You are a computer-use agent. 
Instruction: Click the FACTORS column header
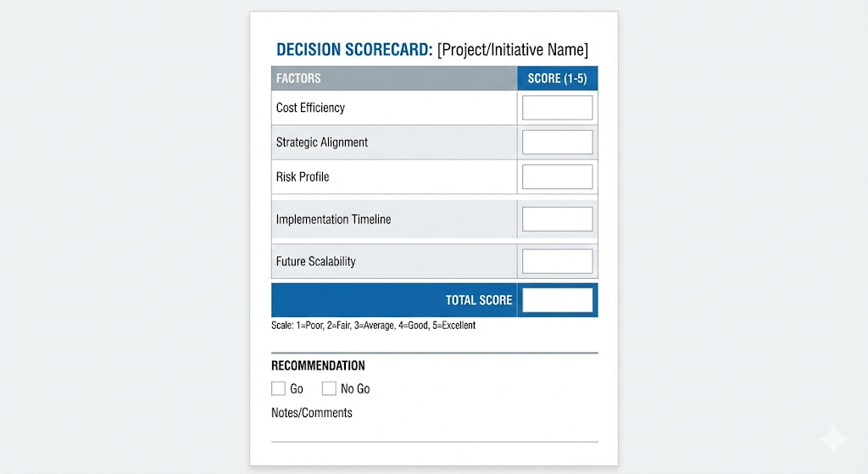(298, 78)
